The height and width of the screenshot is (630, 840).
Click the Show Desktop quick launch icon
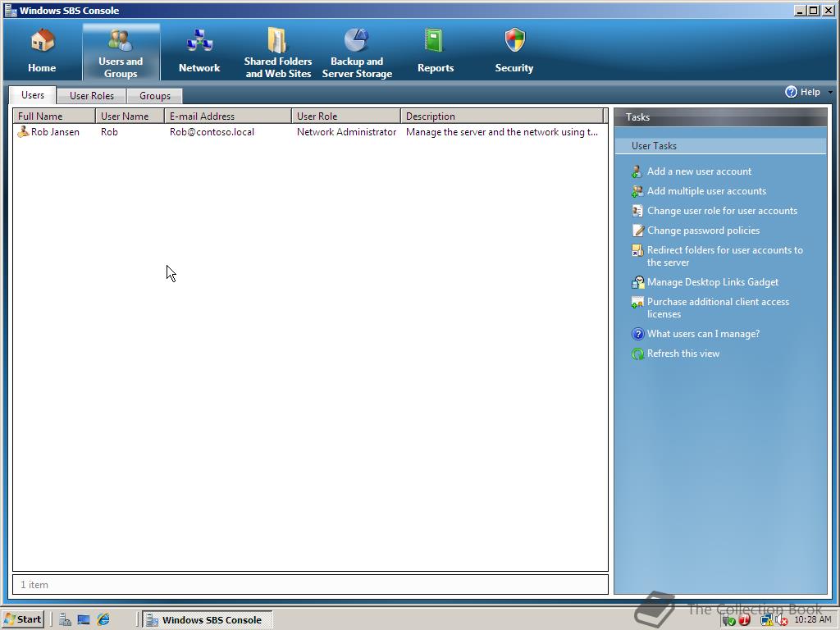[x=84, y=619]
